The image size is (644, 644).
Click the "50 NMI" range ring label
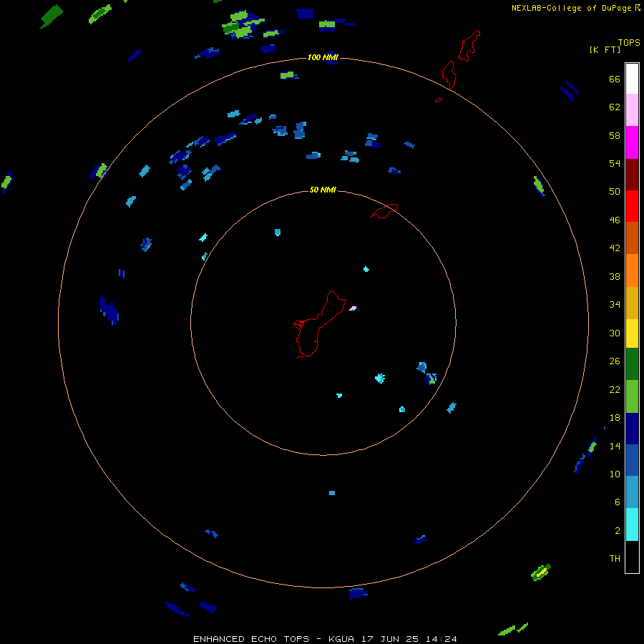(x=323, y=190)
